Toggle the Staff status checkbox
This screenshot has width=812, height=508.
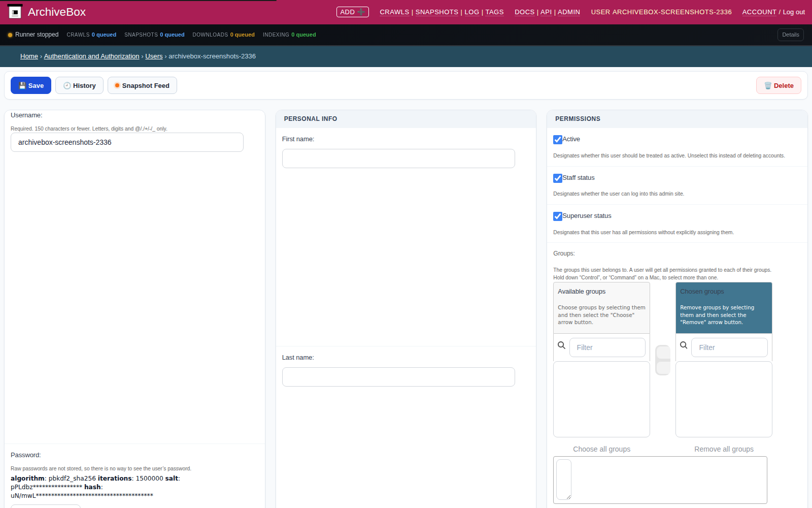click(558, 178)
